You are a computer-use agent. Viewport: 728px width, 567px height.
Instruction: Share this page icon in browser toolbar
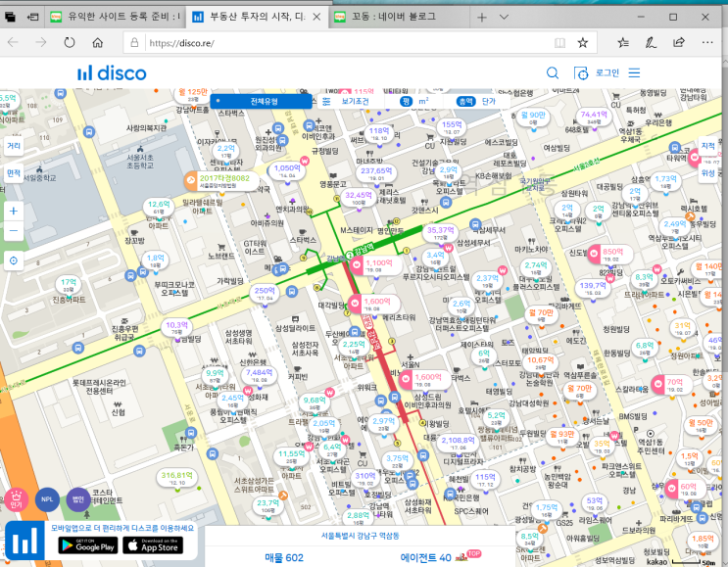click(679, 42)
